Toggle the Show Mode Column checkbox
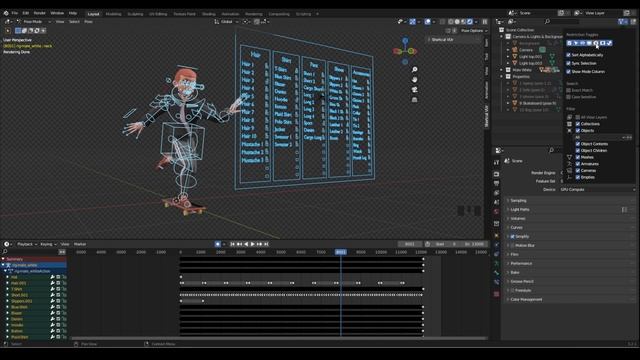Image resolution: width=640 pixels, height=360 pixels. coord(568,71)
